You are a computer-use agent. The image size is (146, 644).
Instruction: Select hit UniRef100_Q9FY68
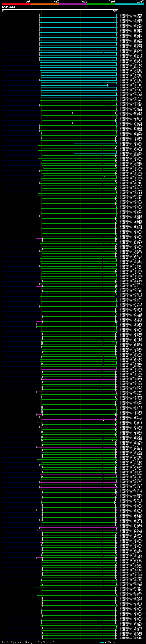click(131, 100)
